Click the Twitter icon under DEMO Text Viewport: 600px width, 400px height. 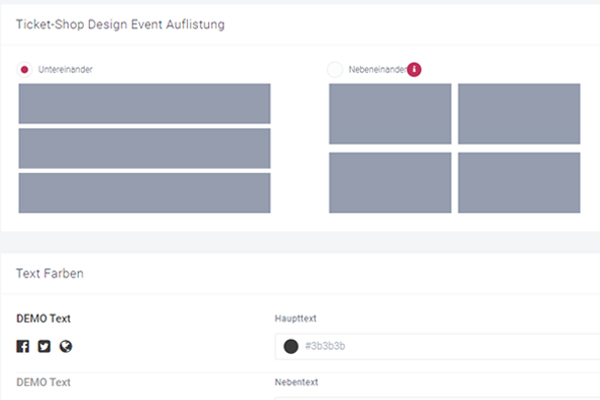[x=44, y=346]
